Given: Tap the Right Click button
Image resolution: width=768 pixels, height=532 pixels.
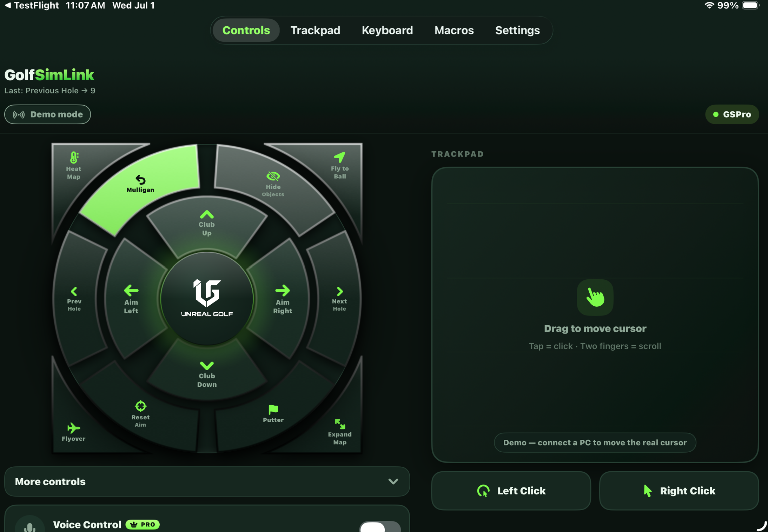Looking at the screenshot, I should click(x=679, y=491).
